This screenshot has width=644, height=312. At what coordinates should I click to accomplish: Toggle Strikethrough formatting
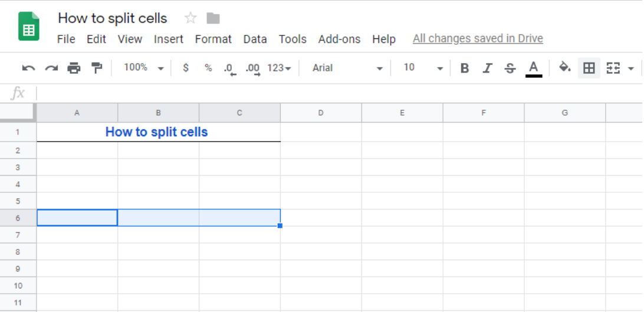click(x=510, y=68)
